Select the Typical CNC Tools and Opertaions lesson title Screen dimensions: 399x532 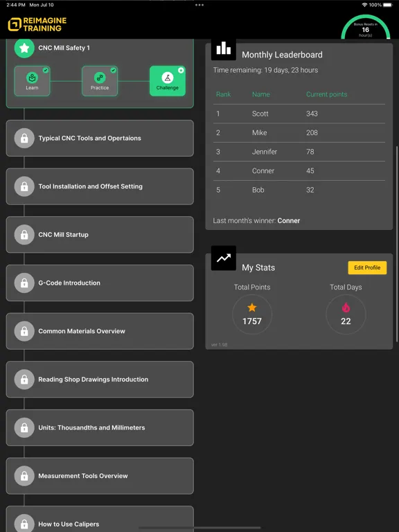point(89,138)
